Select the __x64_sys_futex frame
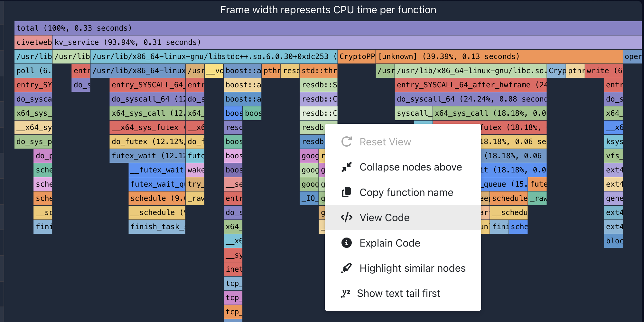The width and height of the screenshot is (644, 322). 147,127
